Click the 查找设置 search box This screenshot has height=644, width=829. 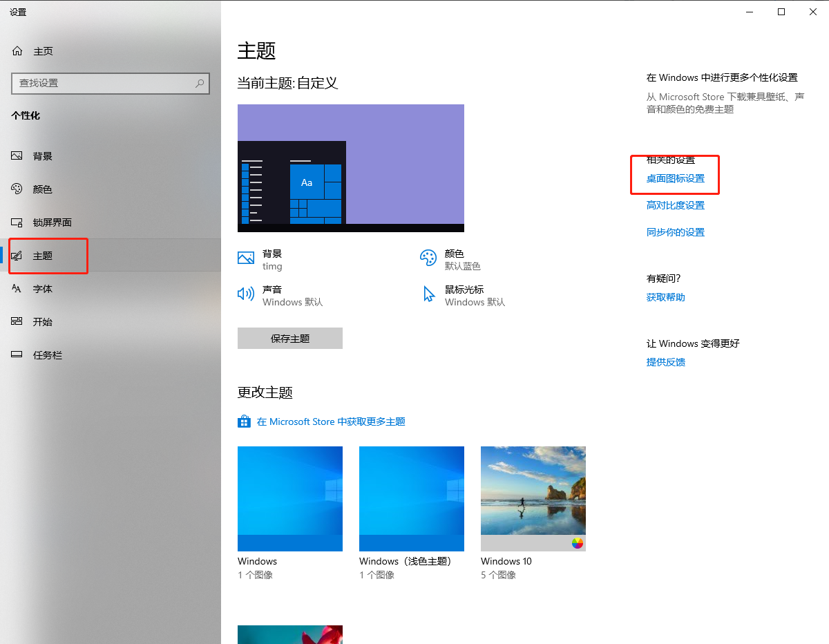pyautogui.click(x=111, y=83)
